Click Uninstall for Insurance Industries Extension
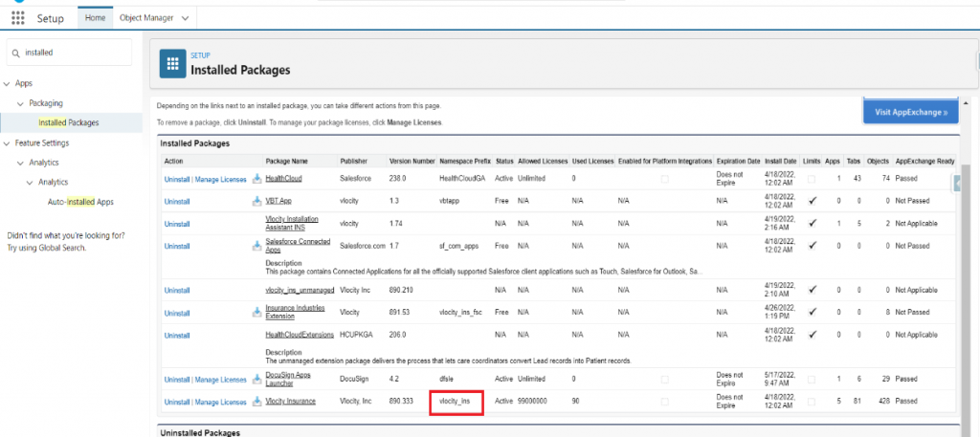 (177, 313)
